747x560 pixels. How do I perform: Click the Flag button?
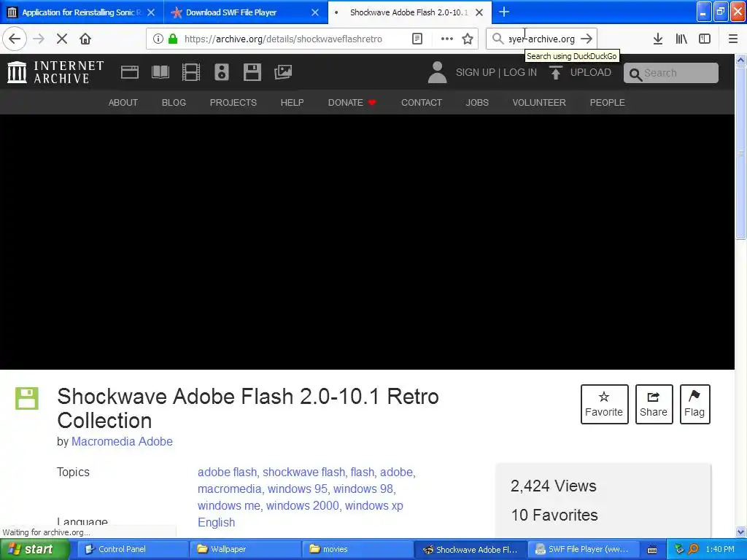pyautogui.click(x=694, y=404)
